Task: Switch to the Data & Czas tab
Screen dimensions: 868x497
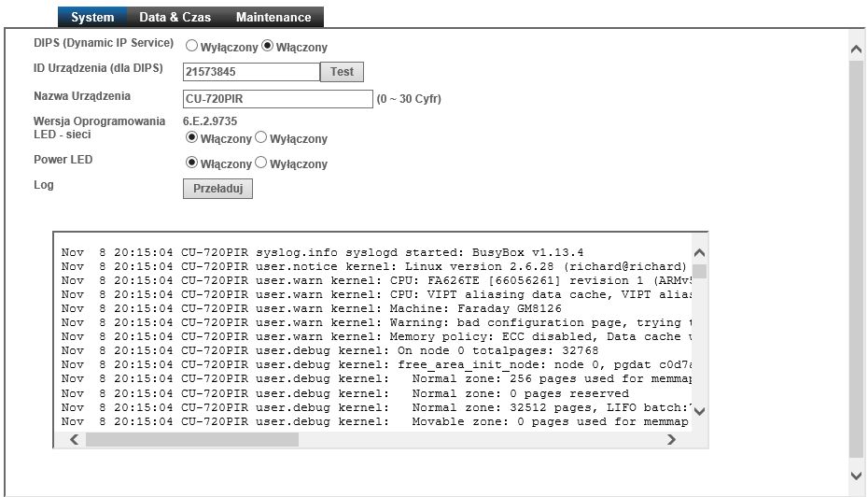Action: coord(175,17)
